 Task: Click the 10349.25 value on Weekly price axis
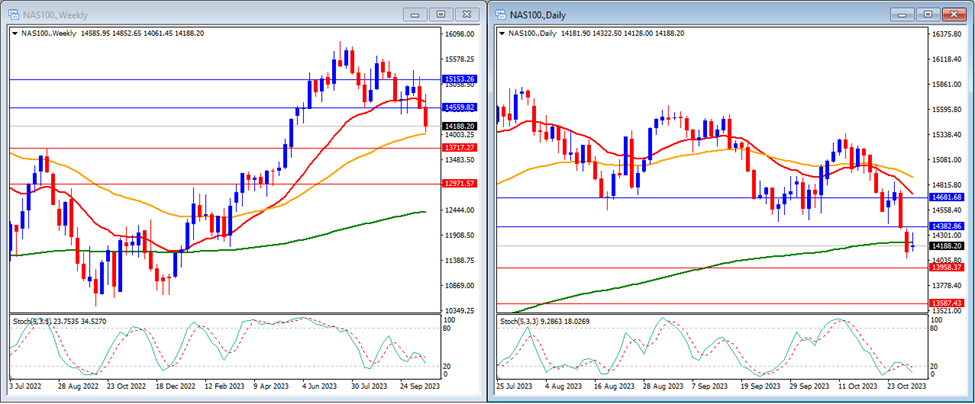tap(460, 310)
